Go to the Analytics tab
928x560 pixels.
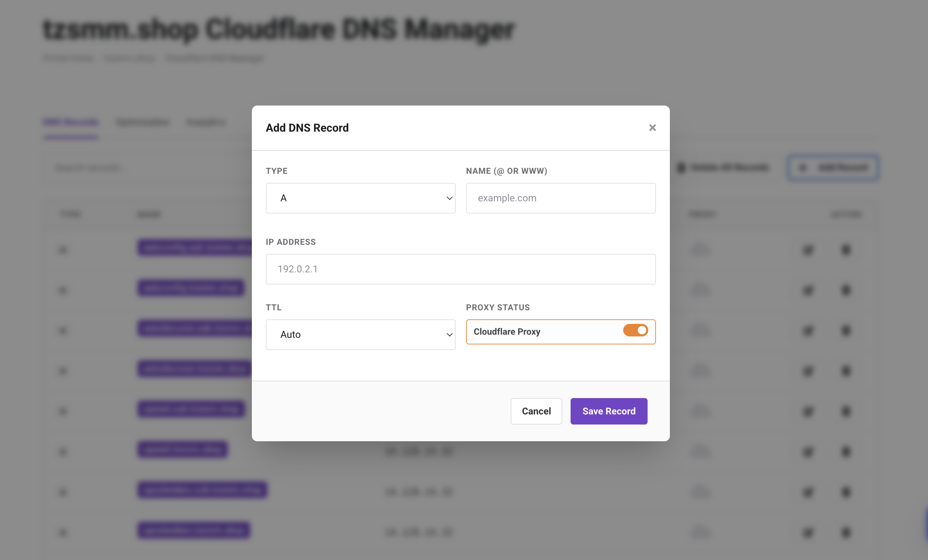pos(206,122)
